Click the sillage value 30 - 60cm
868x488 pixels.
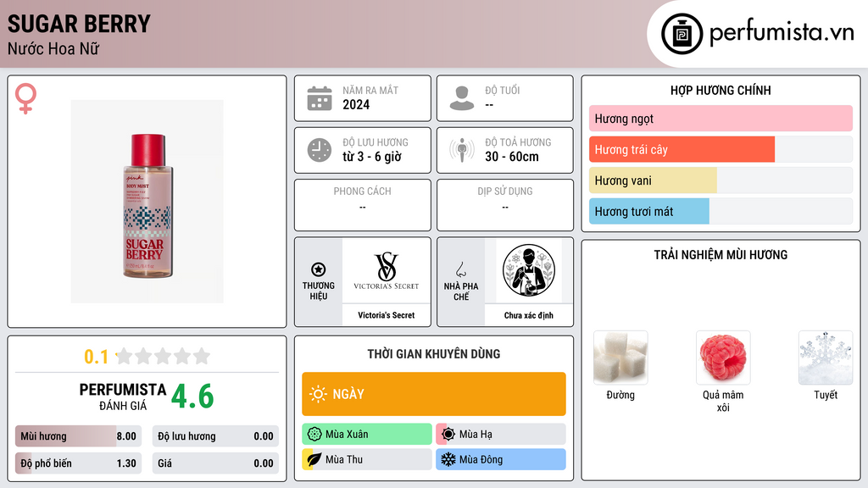coord(511,157)
